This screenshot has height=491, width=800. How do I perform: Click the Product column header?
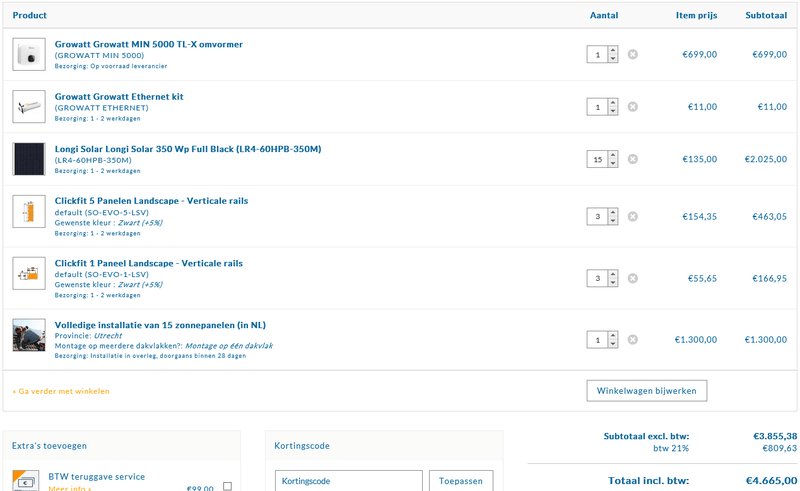point(30,15)
